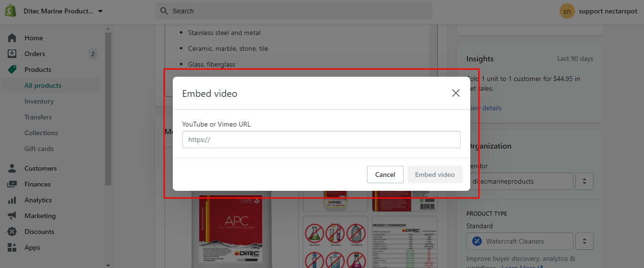
Task: Open Collections in sidebar
Action: pyautogui.click(x=41, y=133)
